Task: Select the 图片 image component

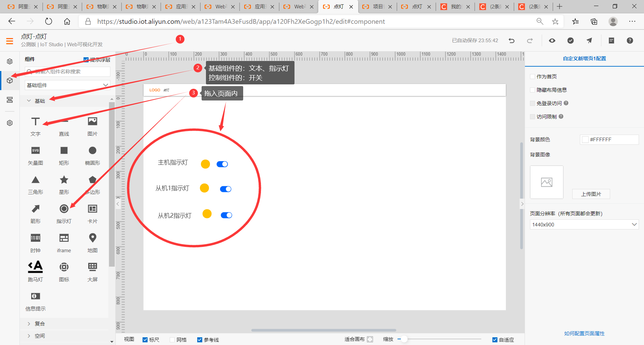Action: click(92, 126)
